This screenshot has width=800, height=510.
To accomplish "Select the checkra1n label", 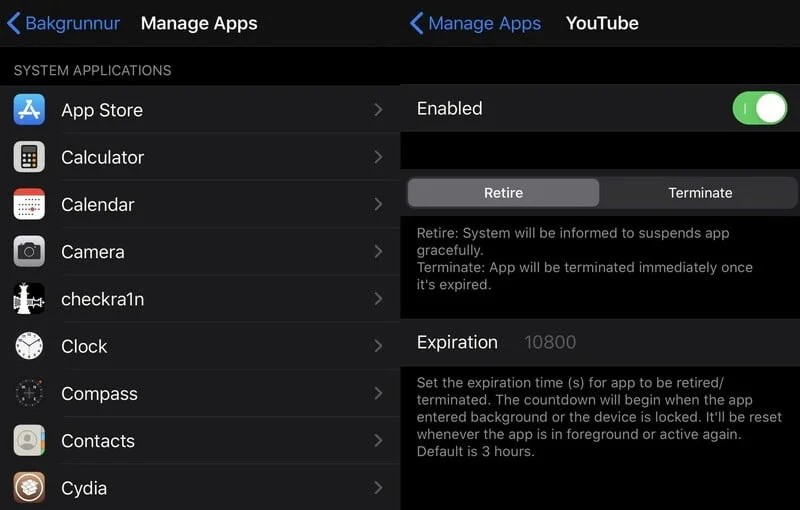I will [103, 299].
